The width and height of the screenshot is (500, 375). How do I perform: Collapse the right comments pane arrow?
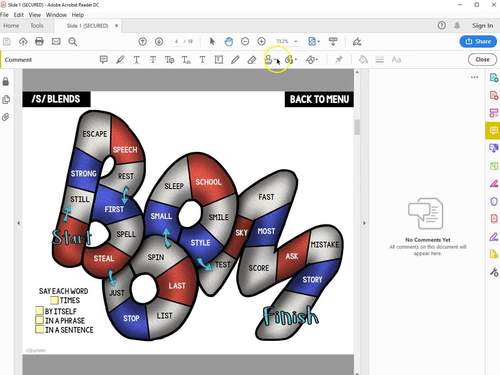coord(364,223)
